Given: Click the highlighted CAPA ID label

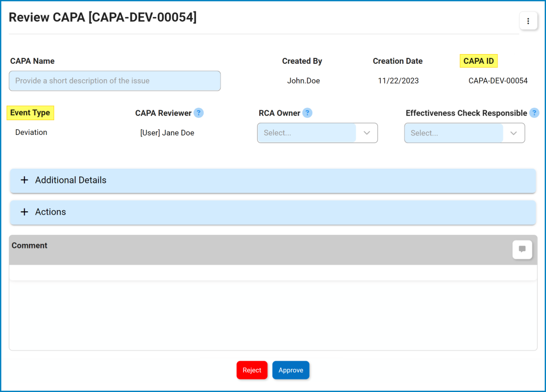Looking at the screenshot, I should 478,61.
